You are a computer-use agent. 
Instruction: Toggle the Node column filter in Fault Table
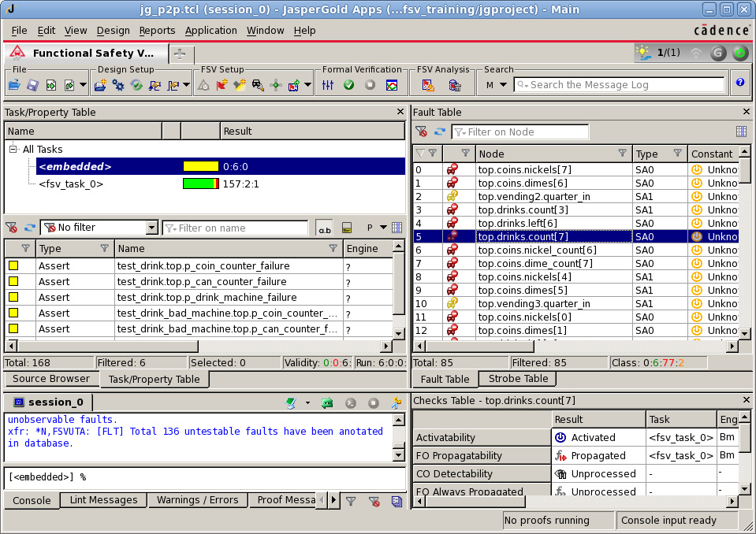(x=622, y=153)
